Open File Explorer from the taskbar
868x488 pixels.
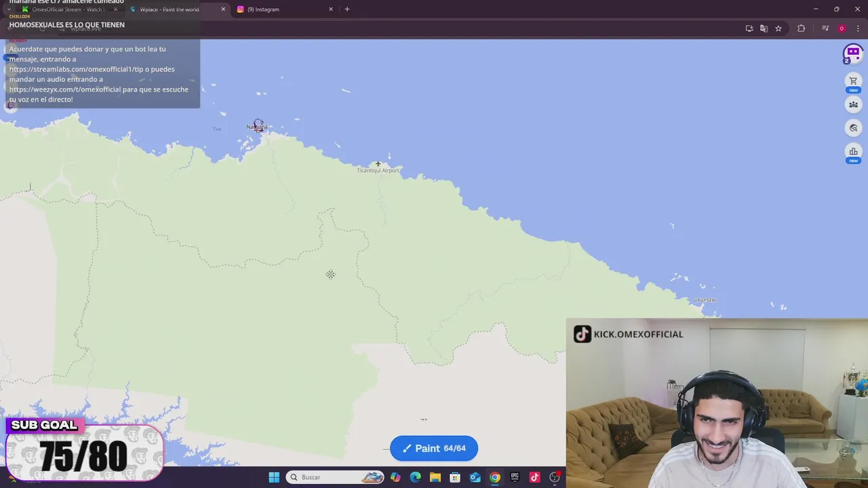click(x=435, y=477)
